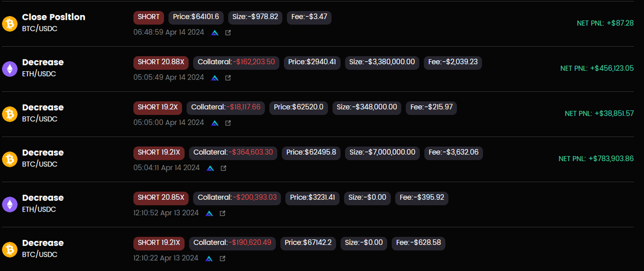Viewport: 644px width, 271px height.
Task: Click NET PNL: +$87.28 value
Action: [605, 23]
